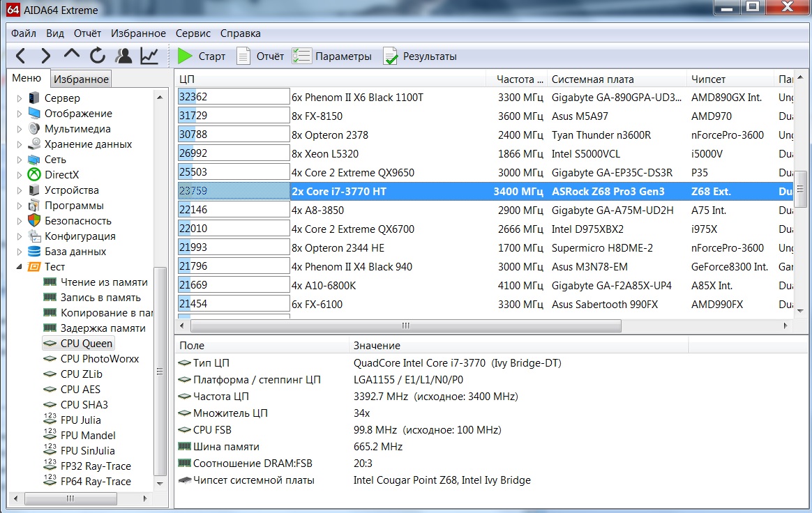Select Конфигурация icon in tree

(34, 236)
